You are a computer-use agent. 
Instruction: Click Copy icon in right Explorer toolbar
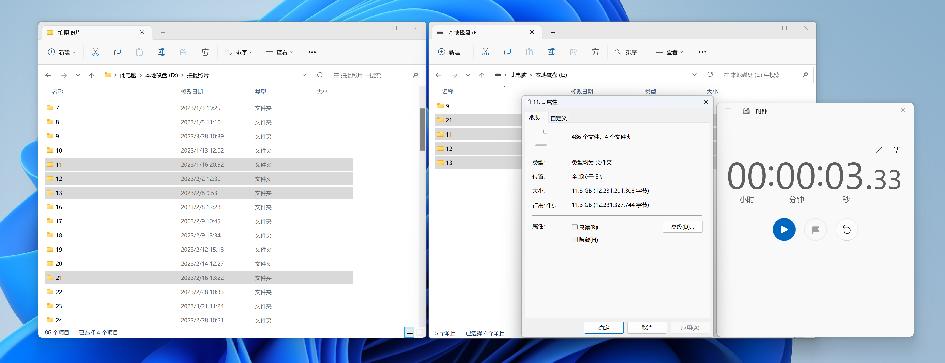point(508,52)
